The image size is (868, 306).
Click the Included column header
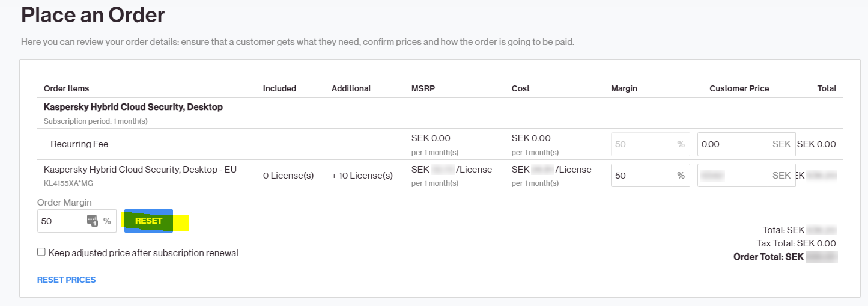[279, 88]
